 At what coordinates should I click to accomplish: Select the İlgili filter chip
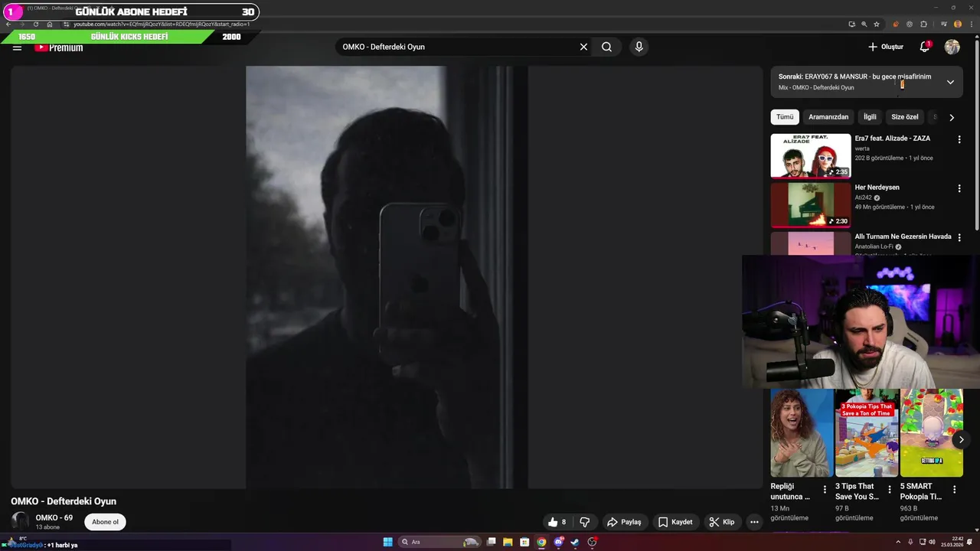[870, 117]
